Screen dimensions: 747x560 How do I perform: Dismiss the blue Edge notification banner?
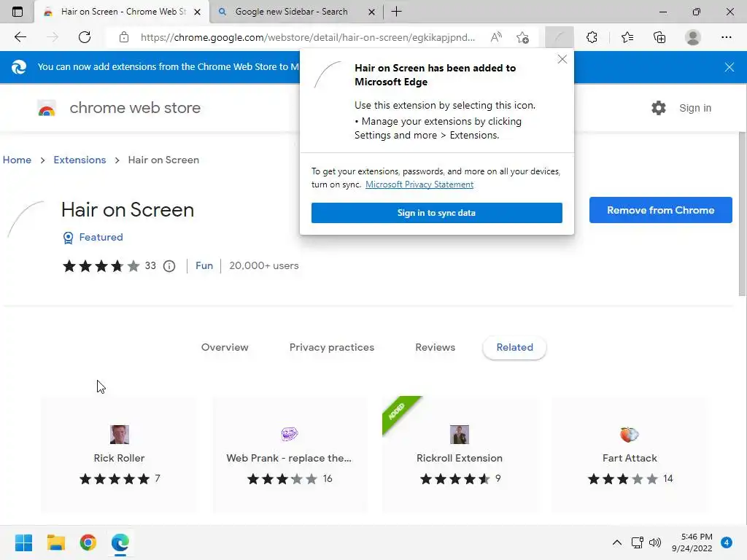tap(729, 67)
